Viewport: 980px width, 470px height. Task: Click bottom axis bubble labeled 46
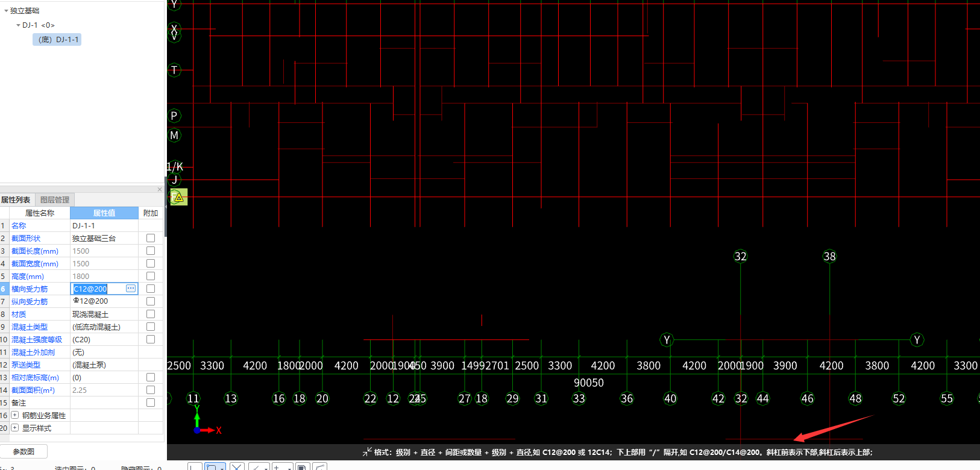tap(807, 398)
